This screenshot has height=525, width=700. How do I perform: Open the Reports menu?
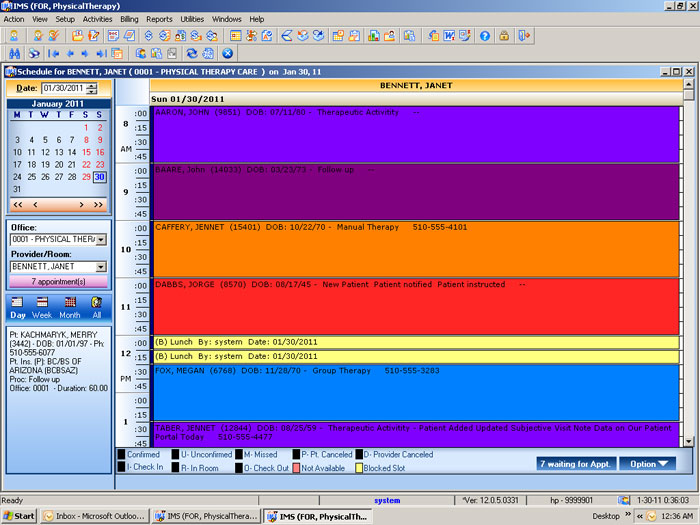point(159,19)
